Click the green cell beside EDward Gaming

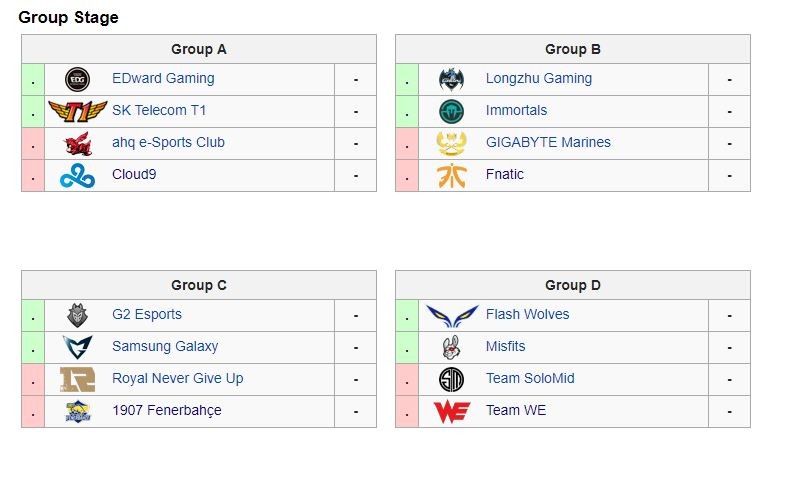click(x=33, y=79)
